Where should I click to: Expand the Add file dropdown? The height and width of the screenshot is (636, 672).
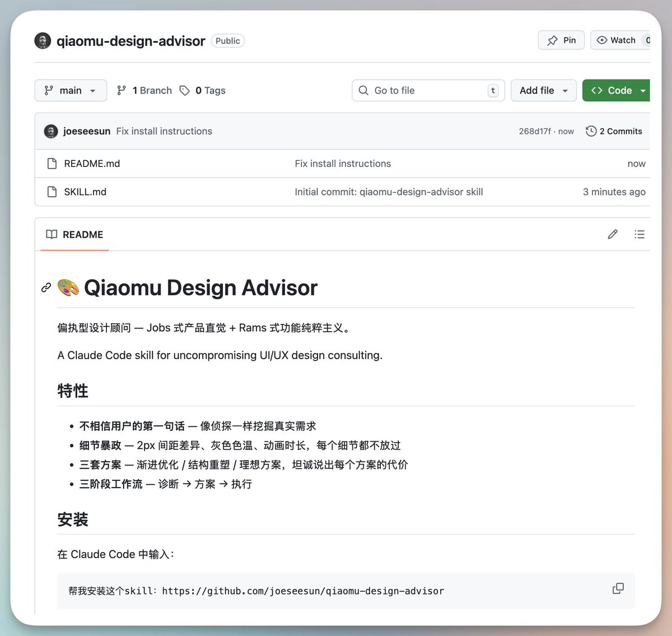click(544, 90)
